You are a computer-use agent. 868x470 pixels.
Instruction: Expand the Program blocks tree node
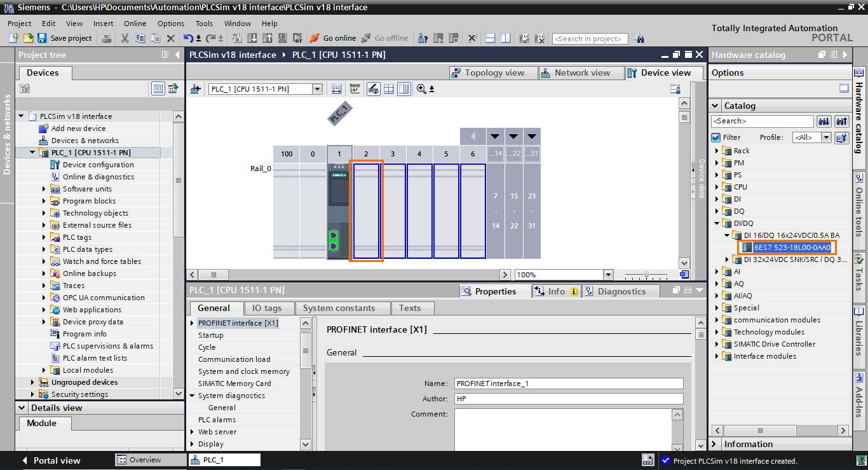pos(44,201)
